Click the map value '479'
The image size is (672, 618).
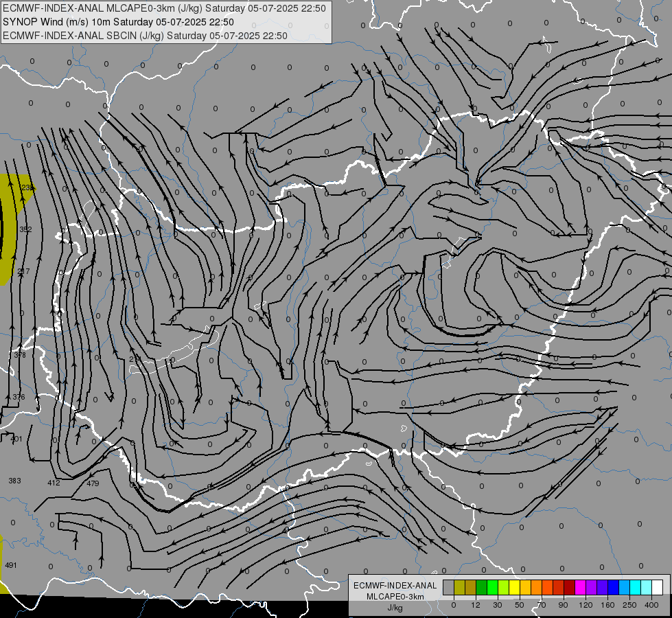(x=93, y=484)
